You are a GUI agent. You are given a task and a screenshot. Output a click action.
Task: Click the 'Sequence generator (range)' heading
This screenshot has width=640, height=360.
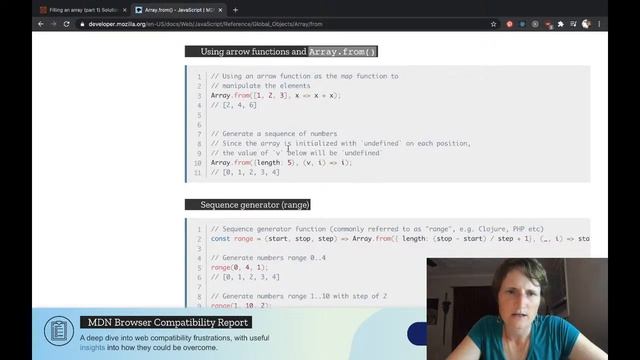(248, 204)
